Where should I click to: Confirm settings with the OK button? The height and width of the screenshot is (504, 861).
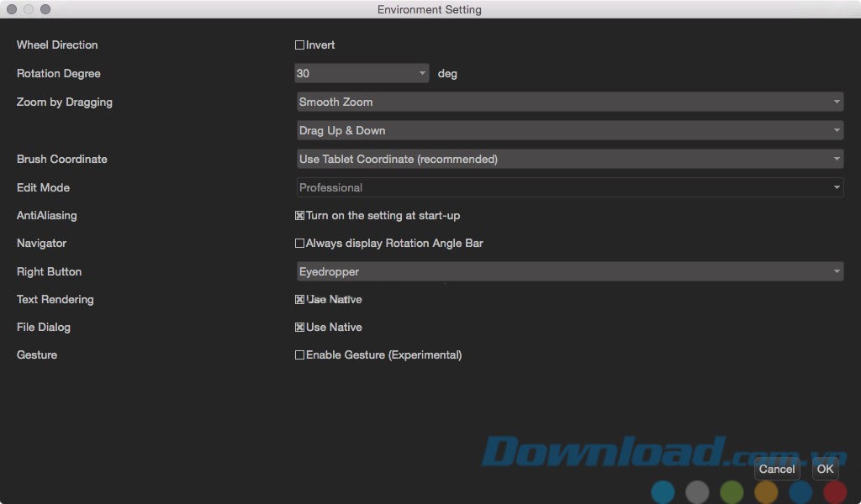[825, 470]
